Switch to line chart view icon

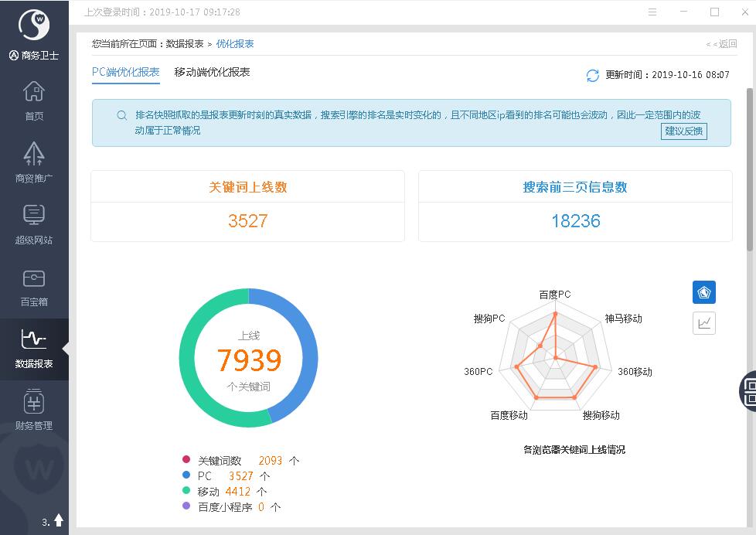pos(703,323)
